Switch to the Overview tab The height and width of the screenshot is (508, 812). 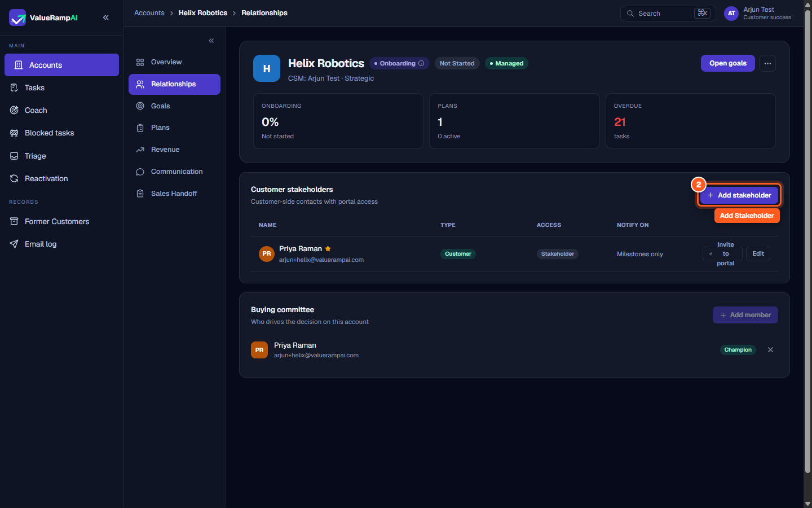point(174,62)
